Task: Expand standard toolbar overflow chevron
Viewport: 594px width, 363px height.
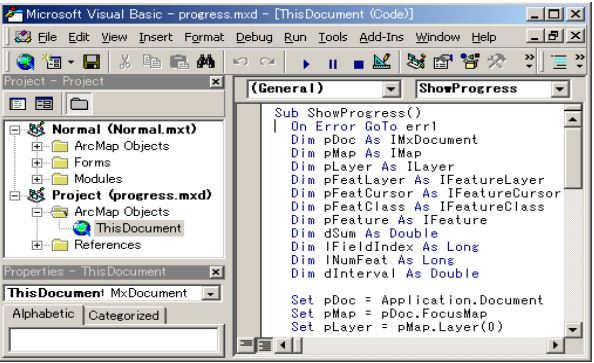Action: (x=529, y=61)
